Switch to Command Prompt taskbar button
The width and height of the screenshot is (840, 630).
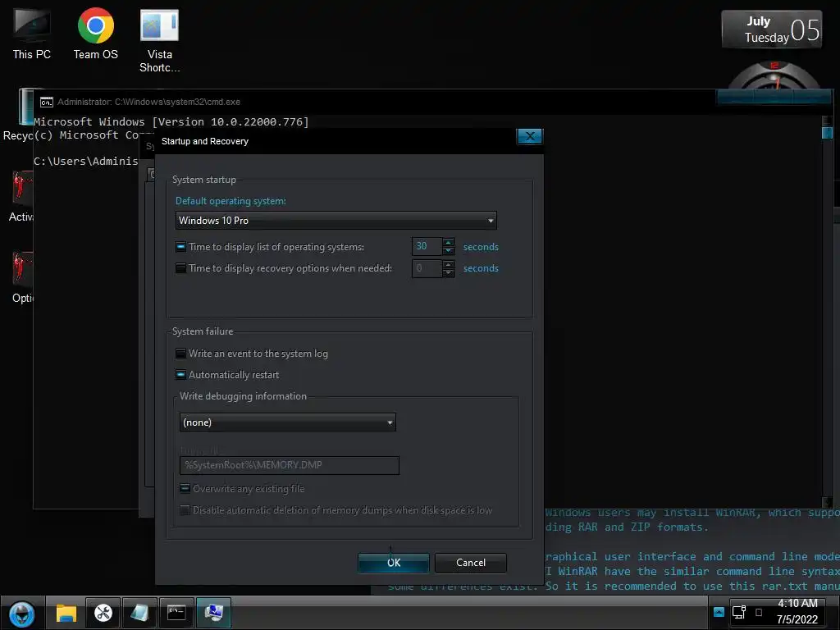point(176,613)
